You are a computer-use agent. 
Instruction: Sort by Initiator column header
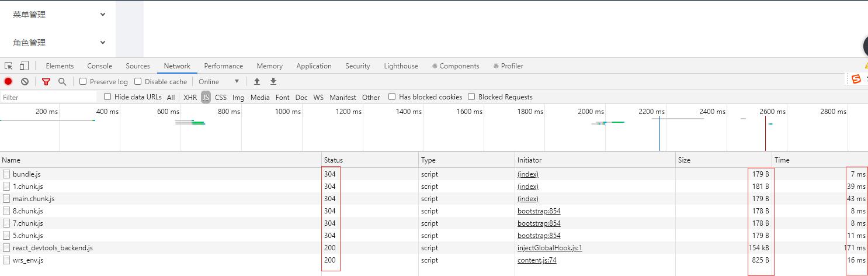pyautogui.click(x=595, y=160)
